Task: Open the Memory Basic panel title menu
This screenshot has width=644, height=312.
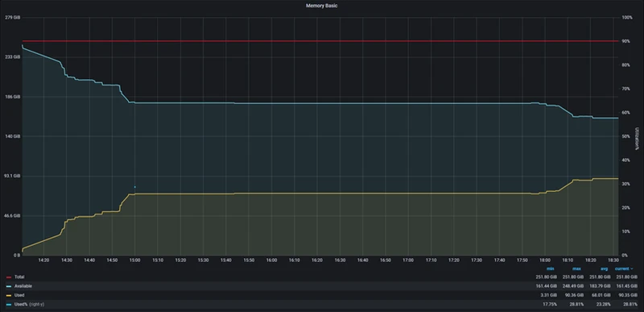Action: [x=321, y=6]
